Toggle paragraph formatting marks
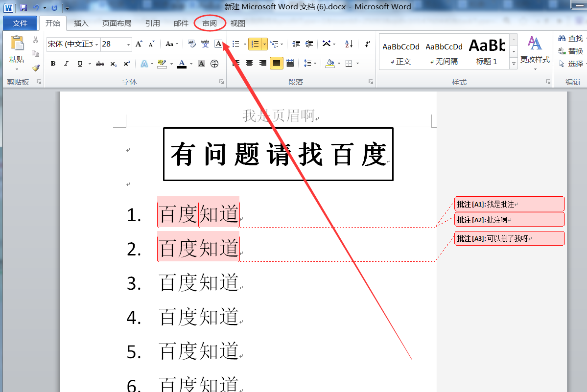This screenshot has height=392, width=587. coord(367,45)
